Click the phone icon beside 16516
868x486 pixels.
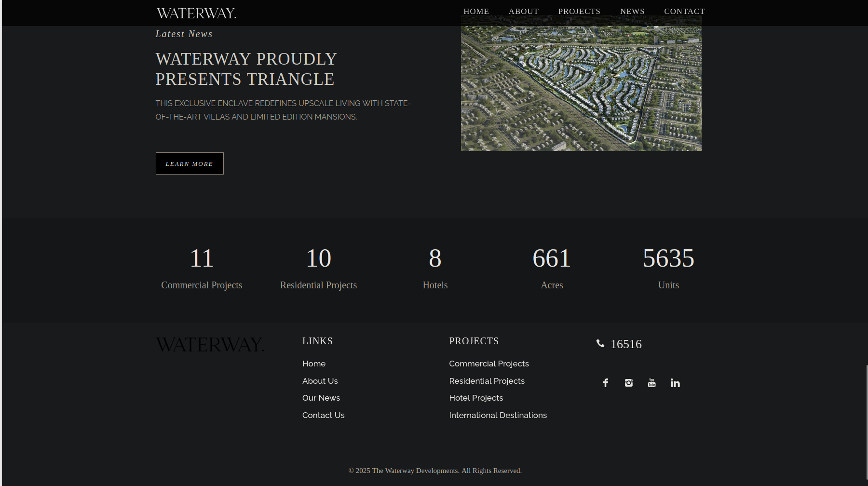point(600,344)
